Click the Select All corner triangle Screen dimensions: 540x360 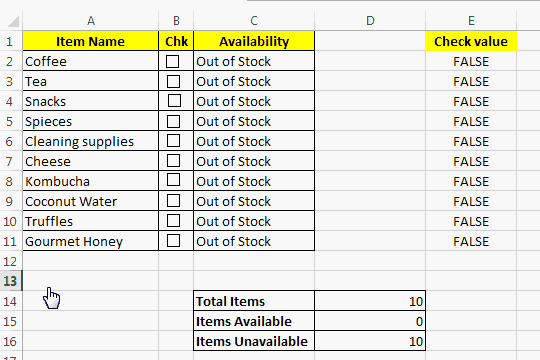tap(13, 21)
